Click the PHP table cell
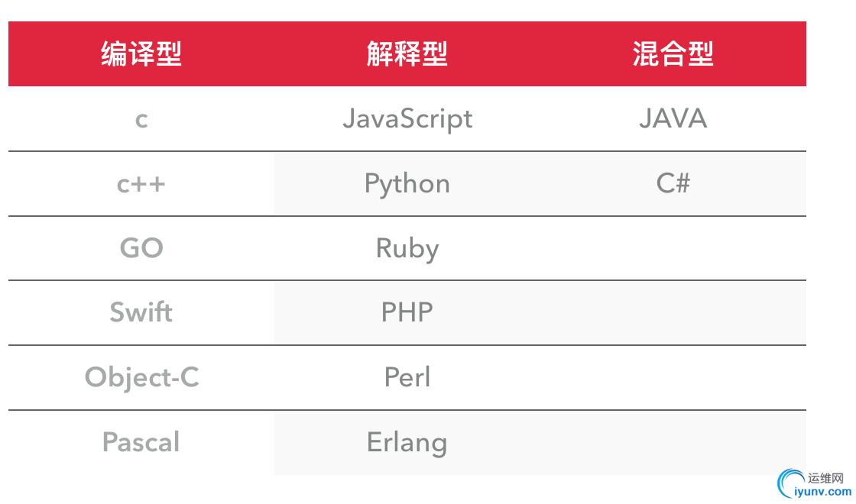This screenshot has height=504, width=856. (x=407, y=313)
